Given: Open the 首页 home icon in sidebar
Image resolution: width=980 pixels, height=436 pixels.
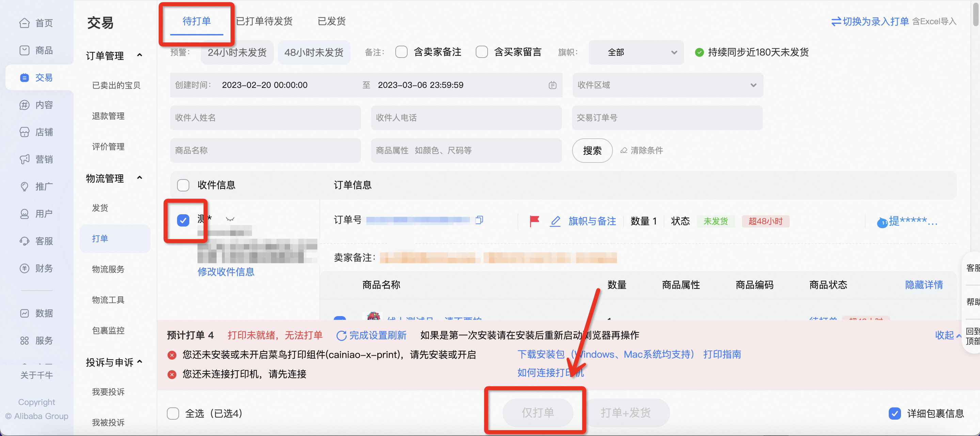Looking at the screenshot, I should (x=25, y=23).
